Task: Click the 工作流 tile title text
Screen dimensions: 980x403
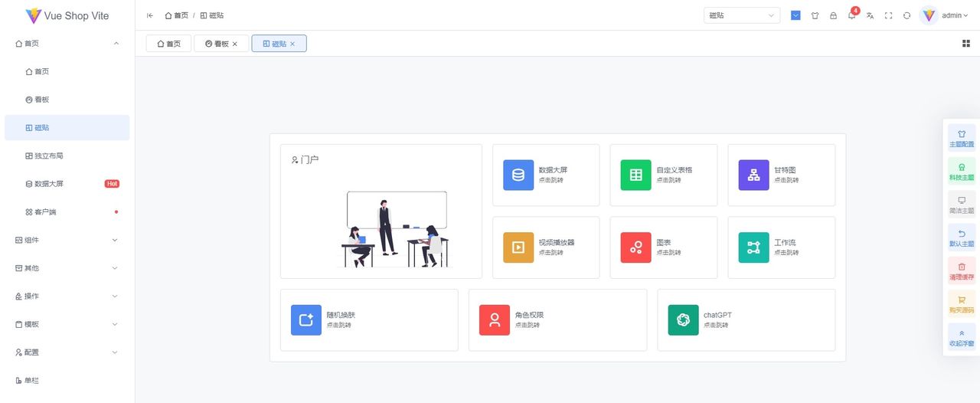Action: [x=785, y=243]
